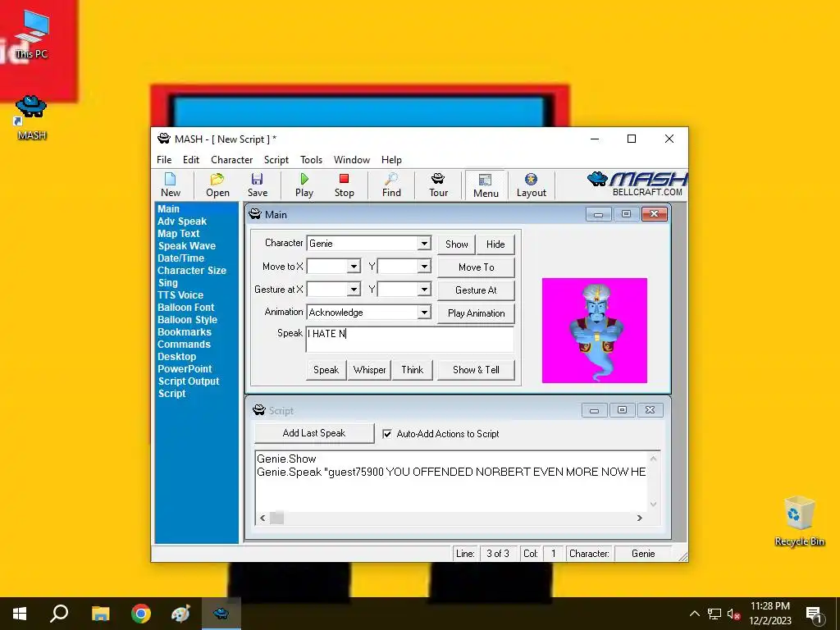The width and height of the screenshot is (840, 630).
Task: Click the Think button
Action: tap(412, 370)
